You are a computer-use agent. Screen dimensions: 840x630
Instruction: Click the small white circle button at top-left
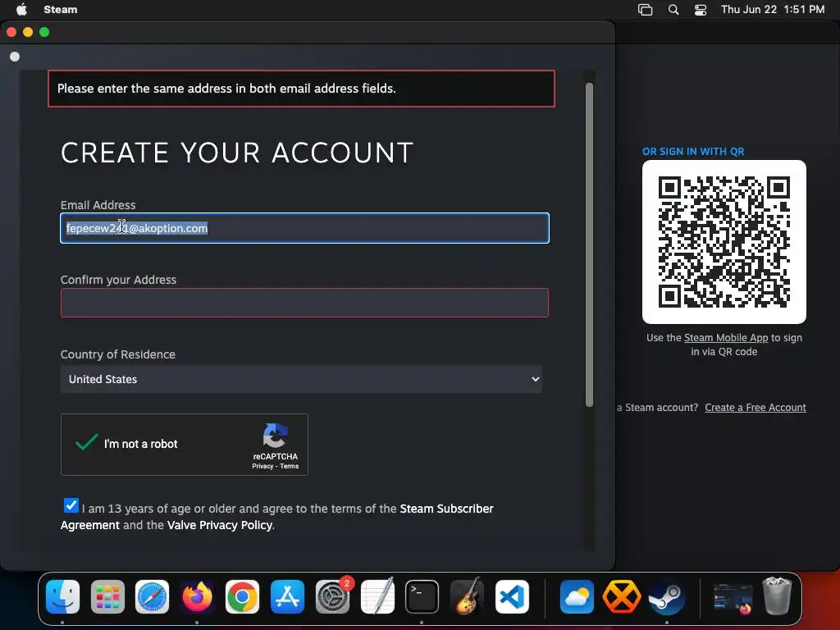pyautogui.click(x=15, y=57)
